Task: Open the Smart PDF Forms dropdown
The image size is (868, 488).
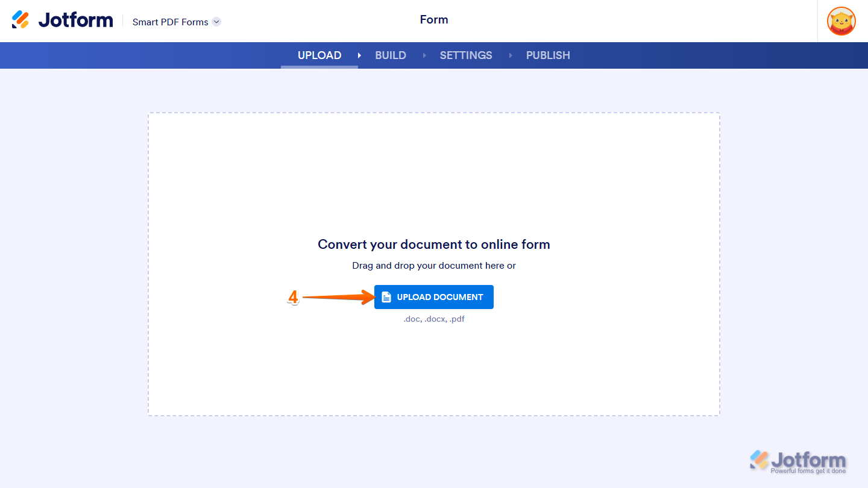Action: [x=177, y=22]
